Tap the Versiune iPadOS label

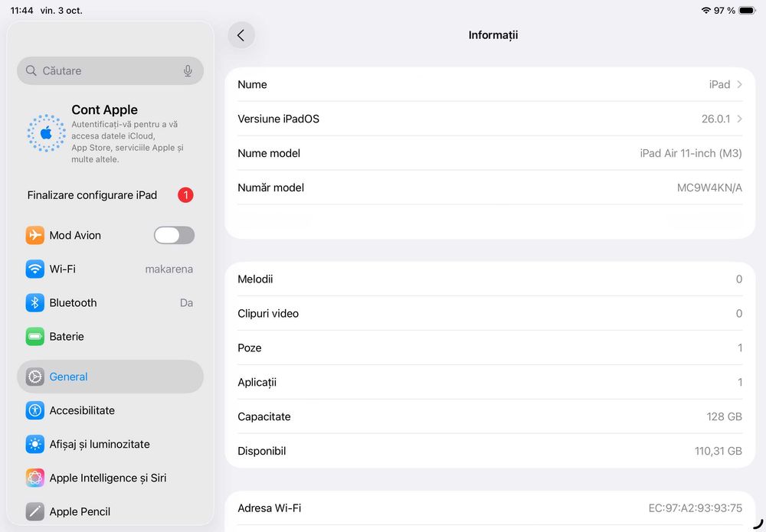pos(279,119)
